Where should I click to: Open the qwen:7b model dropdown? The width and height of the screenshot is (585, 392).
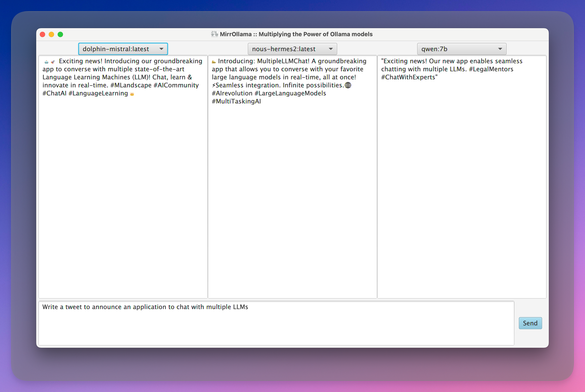click(x=462, y=49)
